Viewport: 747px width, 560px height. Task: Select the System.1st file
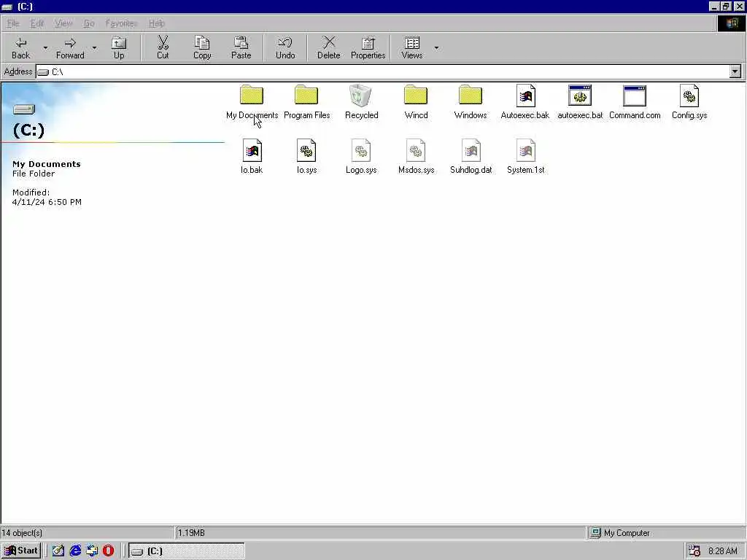(525, 157)
